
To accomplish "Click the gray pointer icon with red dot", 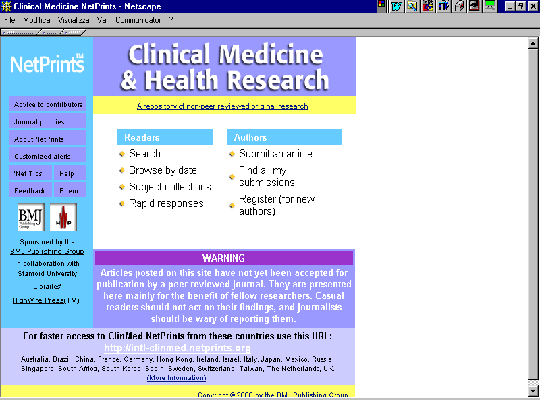I will [x=459, y=6].
